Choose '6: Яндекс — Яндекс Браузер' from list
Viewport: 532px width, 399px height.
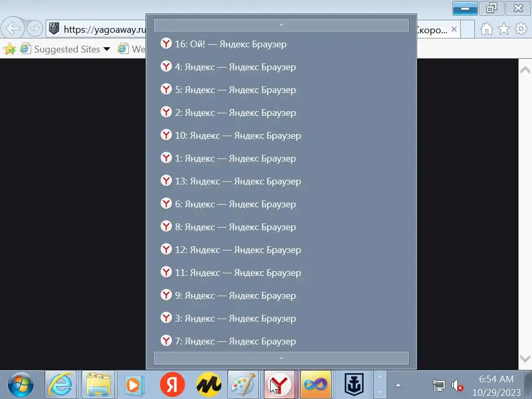pos(281,204)
